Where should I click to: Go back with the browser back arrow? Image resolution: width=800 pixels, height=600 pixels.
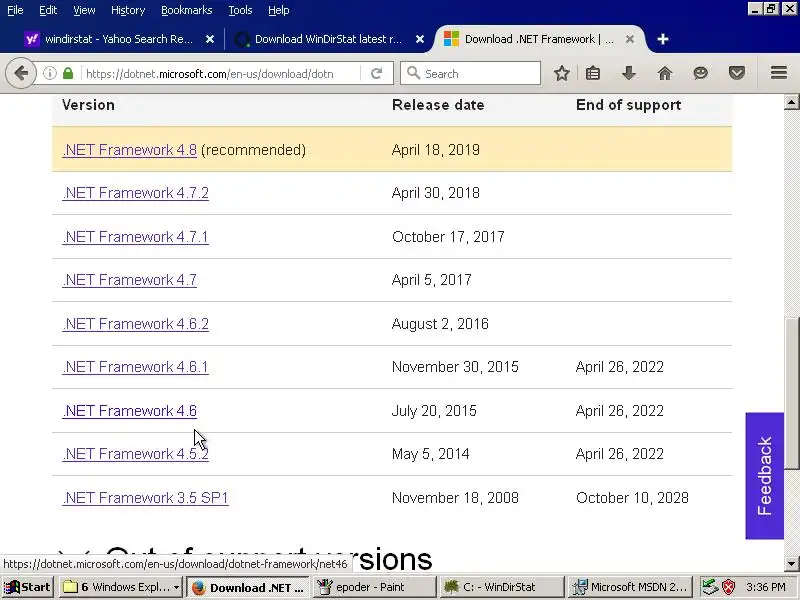[x=21, y=73]
